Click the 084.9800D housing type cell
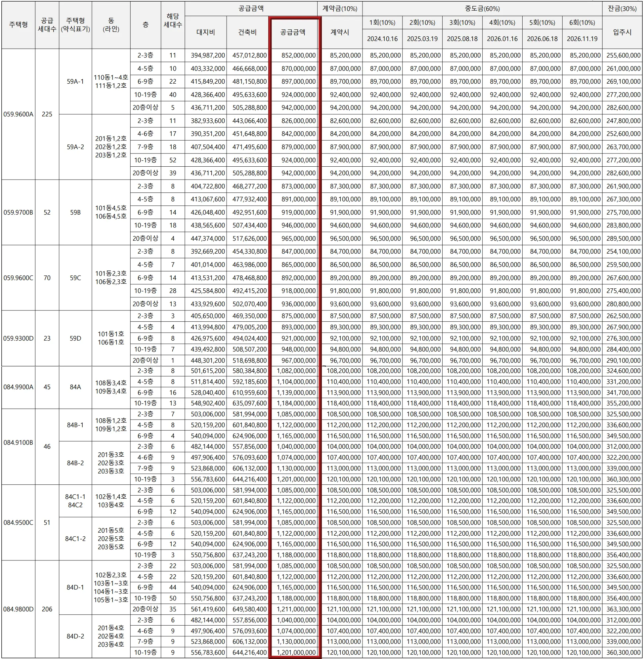The height and width of the screenshot is (659, 644). click(18, 609)
